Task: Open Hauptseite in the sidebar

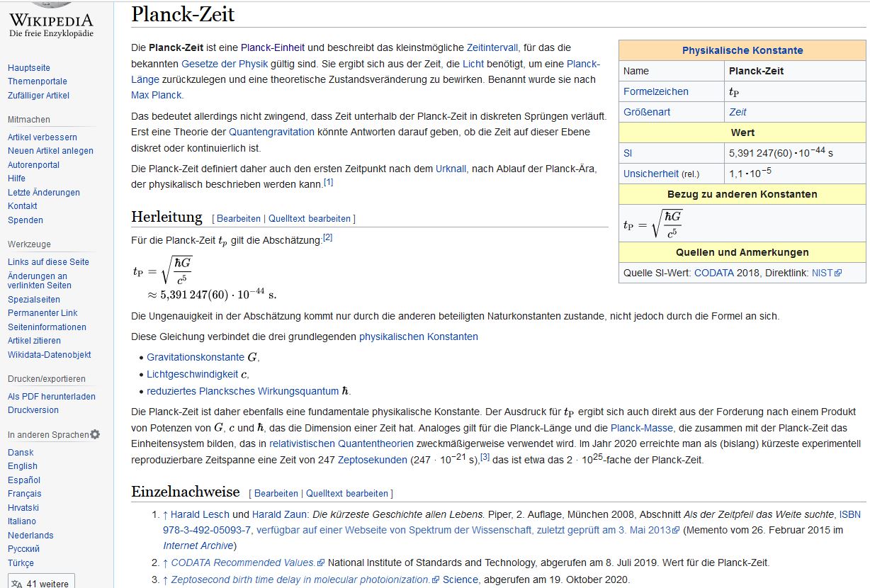Action: [29, 68]
